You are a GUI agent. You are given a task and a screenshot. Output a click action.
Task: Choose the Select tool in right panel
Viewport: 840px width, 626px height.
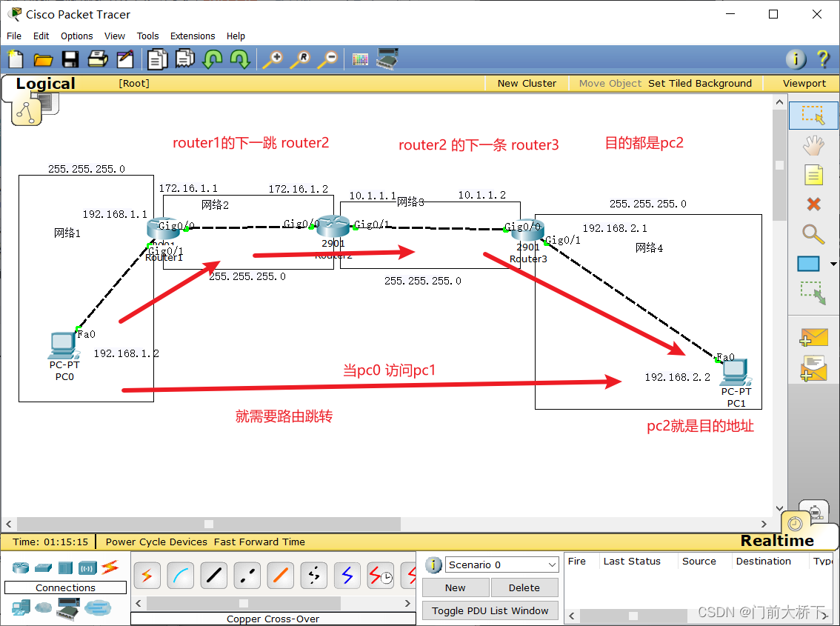(813, 116)
